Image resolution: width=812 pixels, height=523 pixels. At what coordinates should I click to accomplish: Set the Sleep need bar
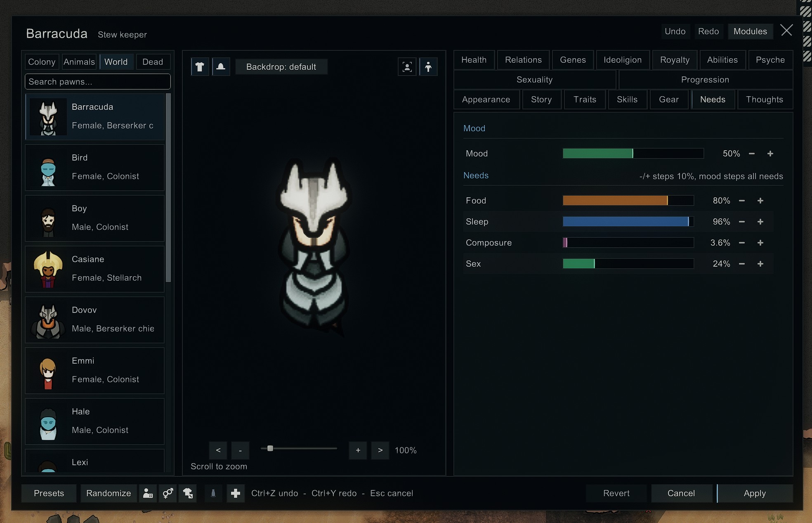coord(628,222)
